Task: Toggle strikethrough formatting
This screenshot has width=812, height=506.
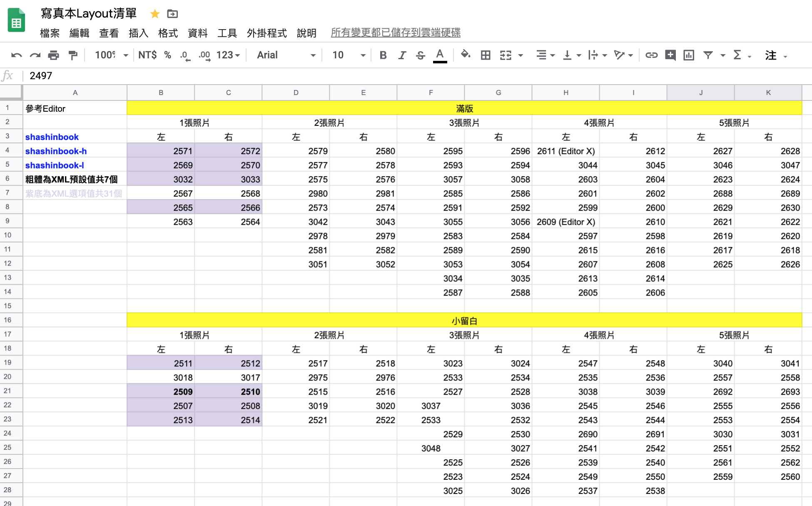Action: click(x=421, y=55)
